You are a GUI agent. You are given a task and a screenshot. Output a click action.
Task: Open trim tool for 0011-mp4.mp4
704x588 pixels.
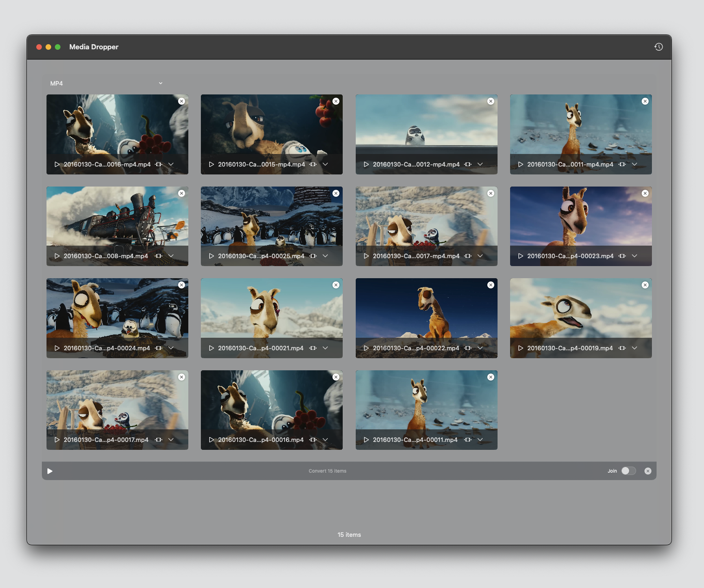(622, 164)
